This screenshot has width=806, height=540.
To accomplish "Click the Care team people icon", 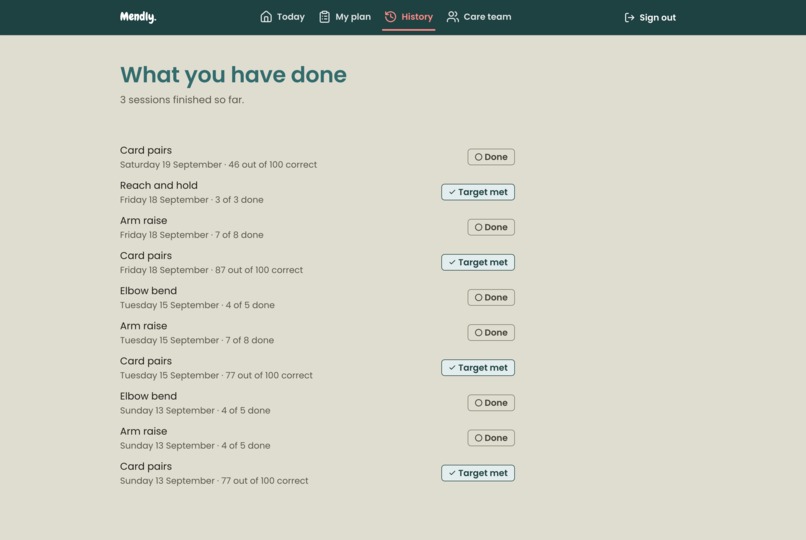I will point(452,17).
